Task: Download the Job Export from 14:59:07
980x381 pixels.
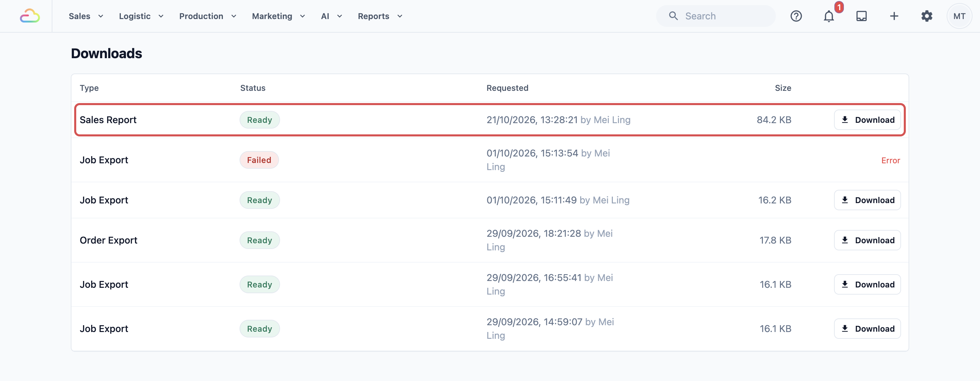Action: point(867,329)
